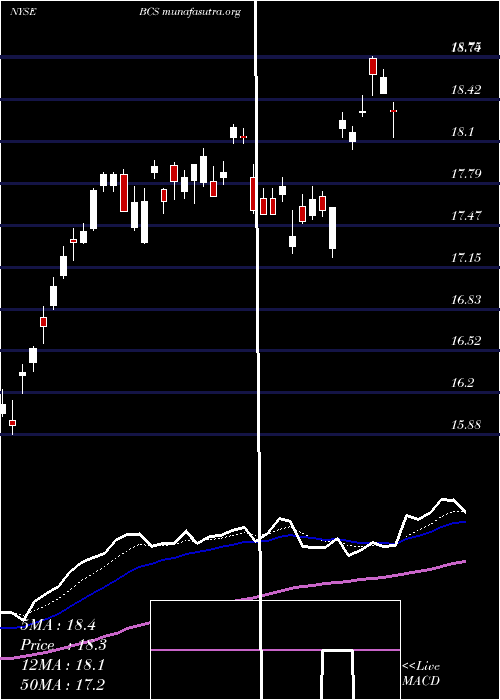Click the 5MA : 18.4 legend entry
500x700 pixels.
(58, 625)
